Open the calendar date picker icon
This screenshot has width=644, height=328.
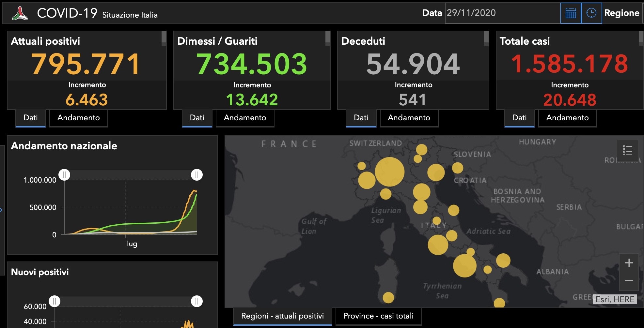(571, 13)
